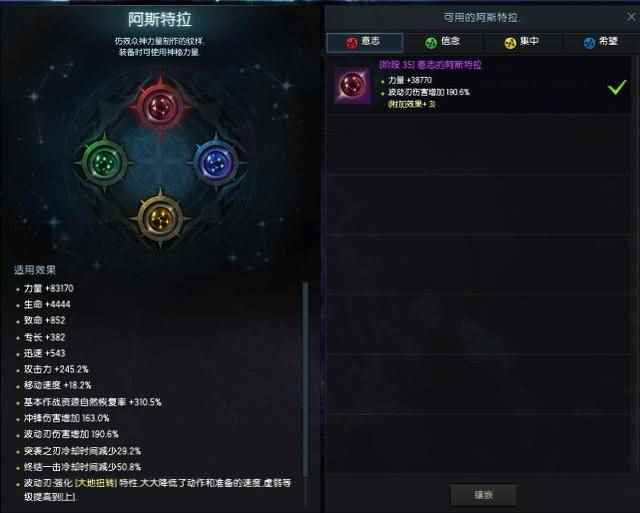Select the red orb Astra slot

click(x=161, y=106)
